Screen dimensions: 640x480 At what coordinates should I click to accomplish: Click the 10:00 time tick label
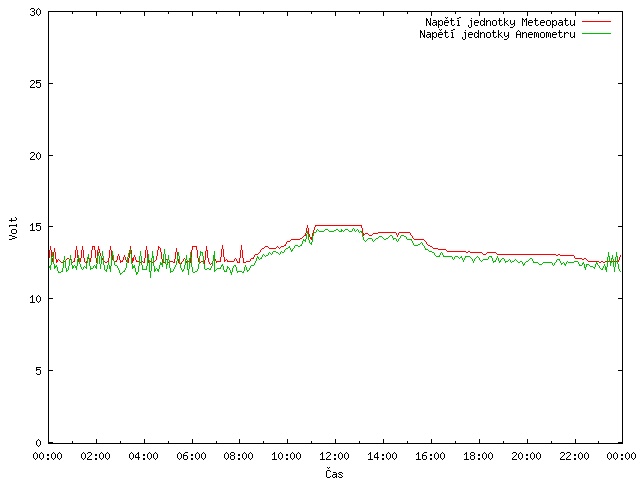tap(287, 456)
